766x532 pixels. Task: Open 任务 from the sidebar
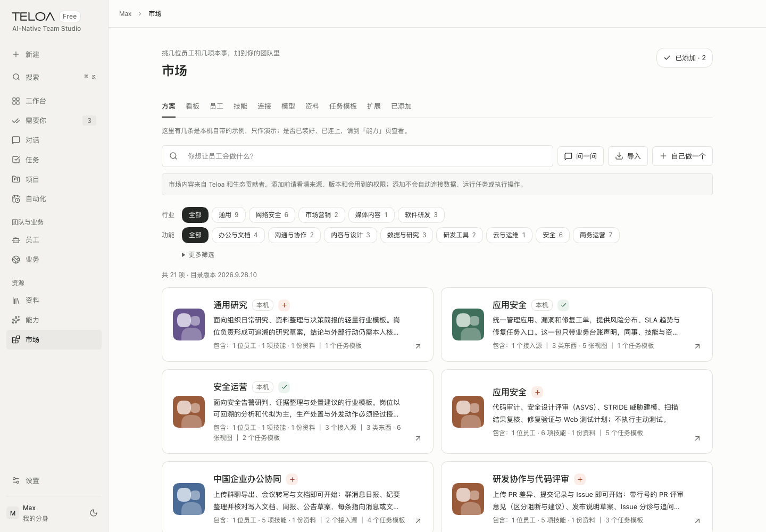pyautogui.click(x=54, y=160)
